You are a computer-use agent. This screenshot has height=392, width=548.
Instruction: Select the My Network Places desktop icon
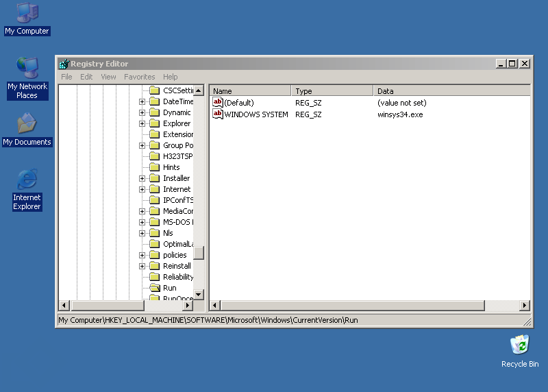[x=27, y=78]
